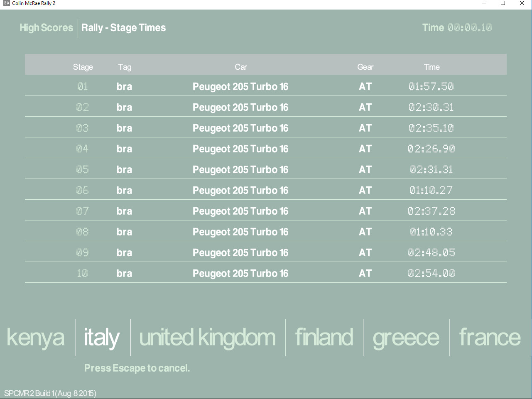Click the Car column header
532x399 pixels.
click(x=240, y=67)
